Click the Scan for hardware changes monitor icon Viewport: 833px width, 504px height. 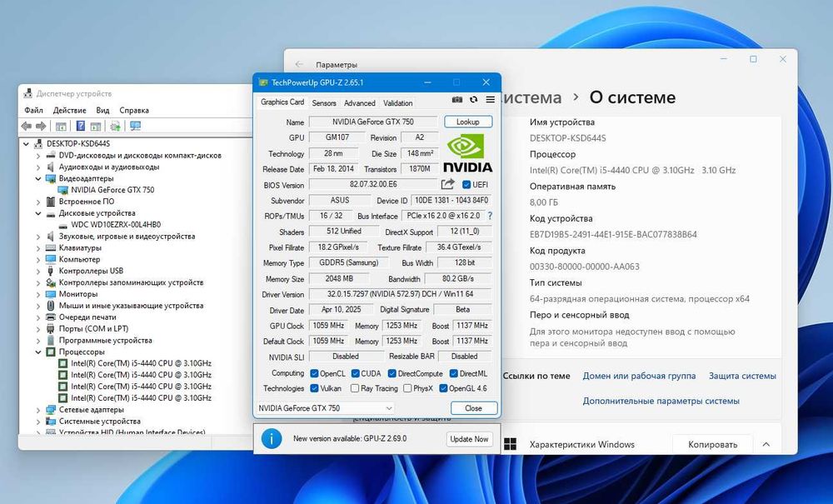tap(136, 126)
